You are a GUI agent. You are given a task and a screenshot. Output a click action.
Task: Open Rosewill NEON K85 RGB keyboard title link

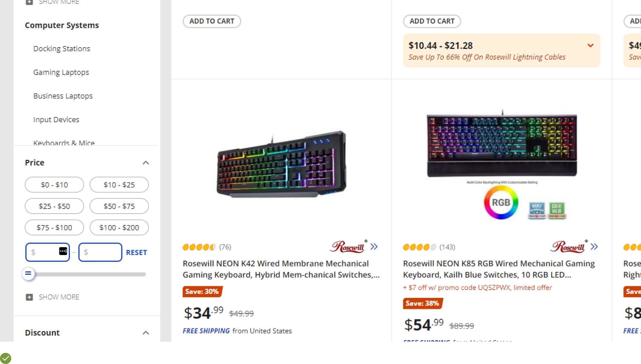coord(499,269)
